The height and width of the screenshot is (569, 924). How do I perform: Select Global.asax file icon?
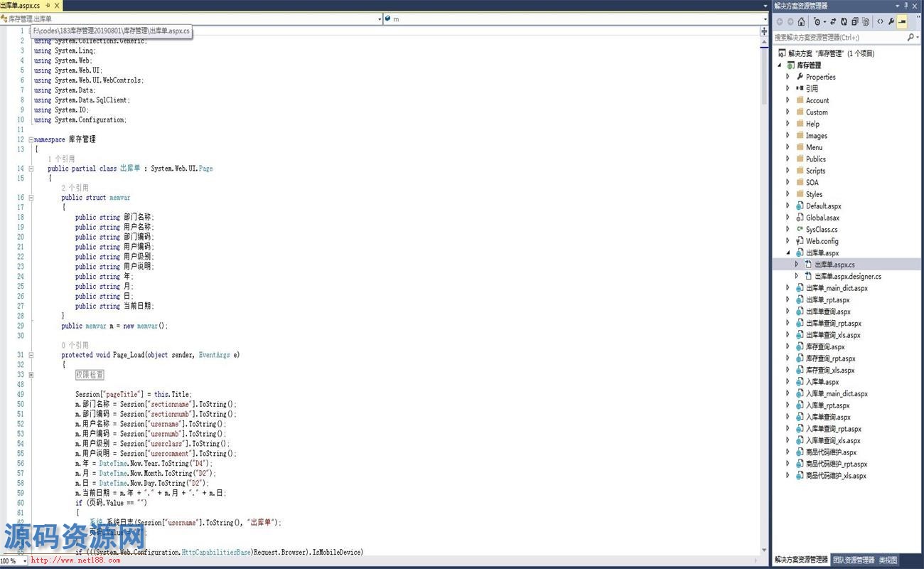[x=800, y=218]
